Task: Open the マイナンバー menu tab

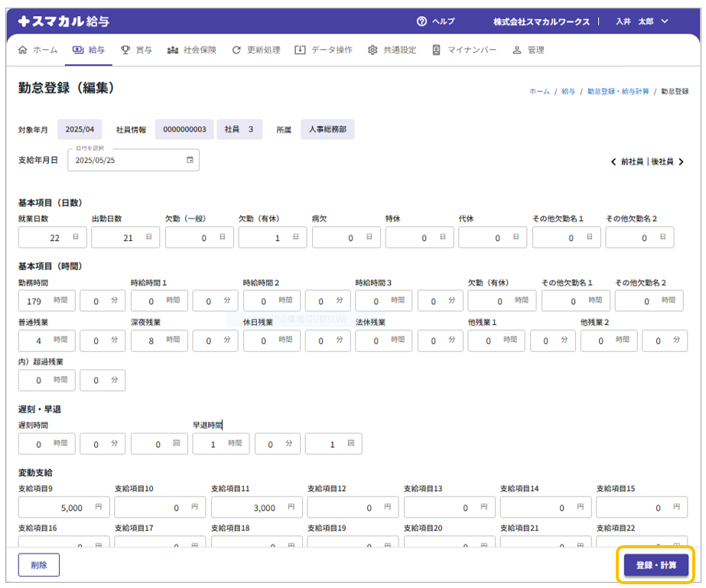Action: 464,50
